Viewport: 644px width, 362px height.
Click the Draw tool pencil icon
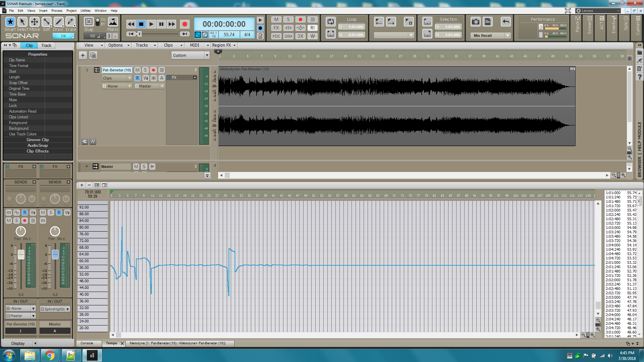click(58, 22)
